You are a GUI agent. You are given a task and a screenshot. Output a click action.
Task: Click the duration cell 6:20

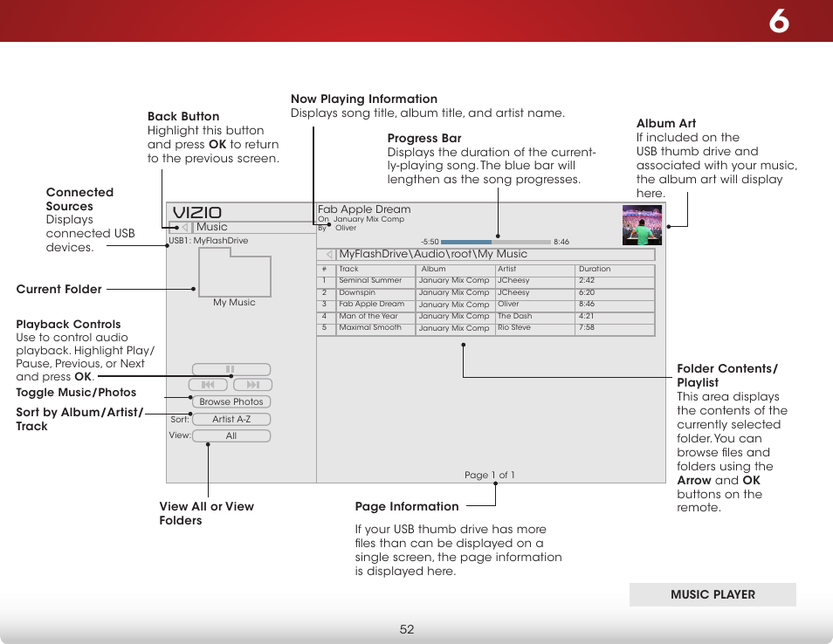[587, 292]
